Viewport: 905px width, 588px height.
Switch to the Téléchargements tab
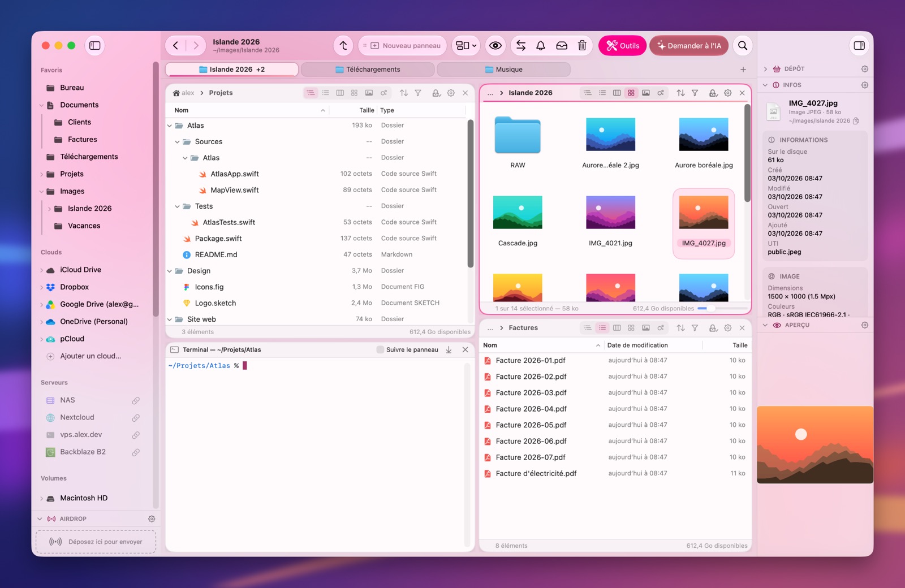point(368,70)
